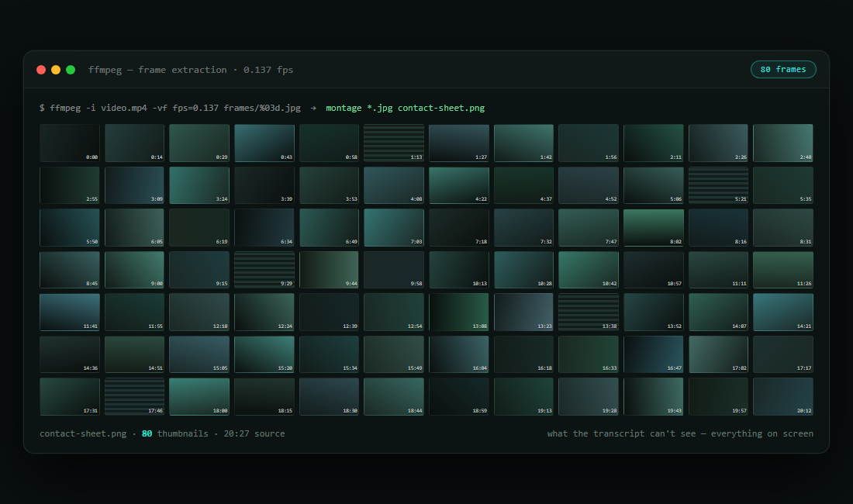This screenshot has width=853, height=504.
Task: Open the teal frame at 3:24
Action: click(x=199, y=185)
